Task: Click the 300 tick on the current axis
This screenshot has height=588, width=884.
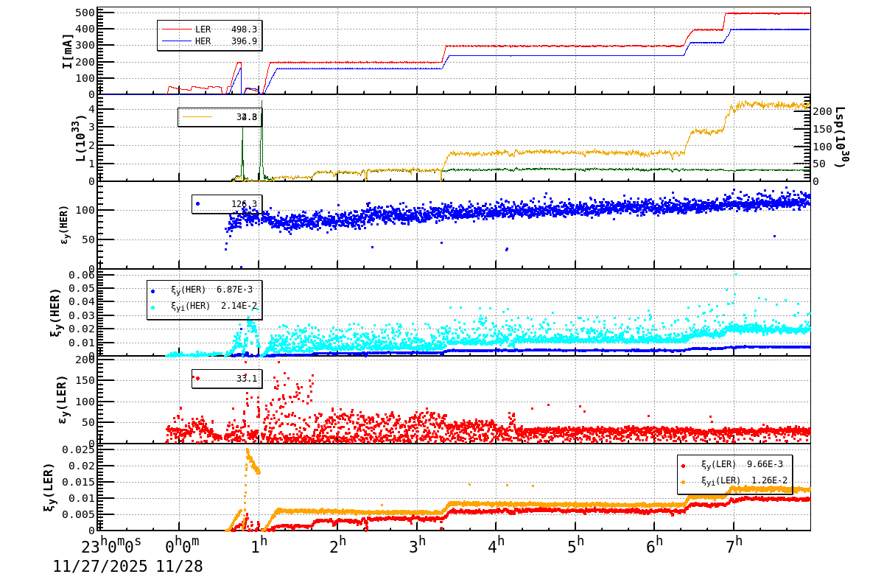Action: tap(85, 45)
